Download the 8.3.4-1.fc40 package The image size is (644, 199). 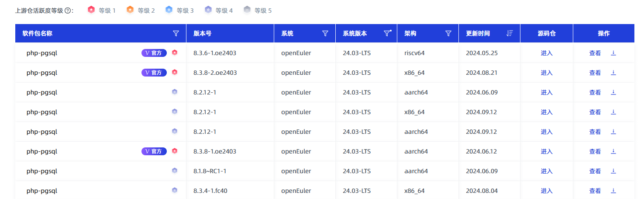click(613, 191)
